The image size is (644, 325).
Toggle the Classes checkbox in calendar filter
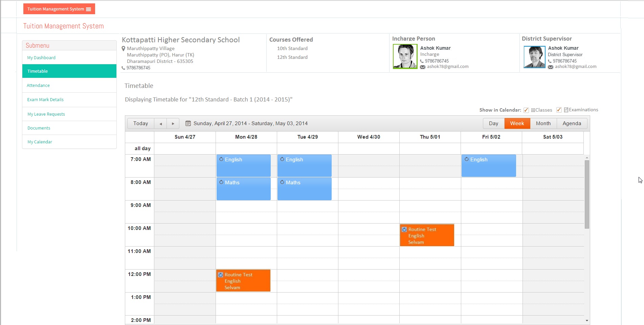tap(526, 110)
